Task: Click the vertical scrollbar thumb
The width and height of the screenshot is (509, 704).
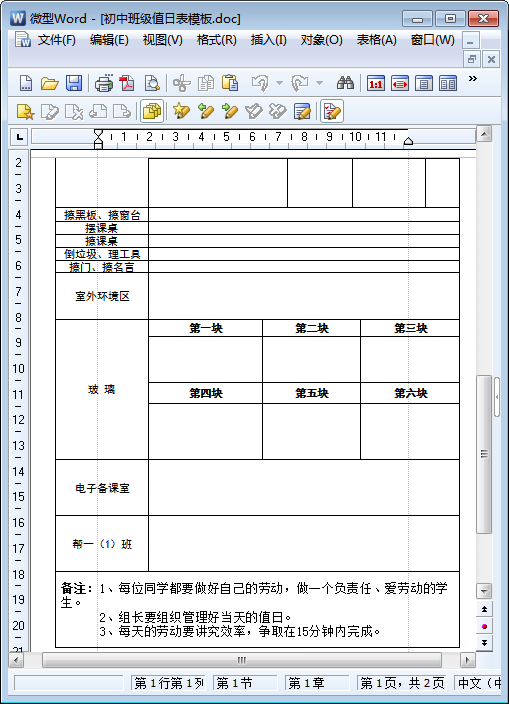Action: 484,454
